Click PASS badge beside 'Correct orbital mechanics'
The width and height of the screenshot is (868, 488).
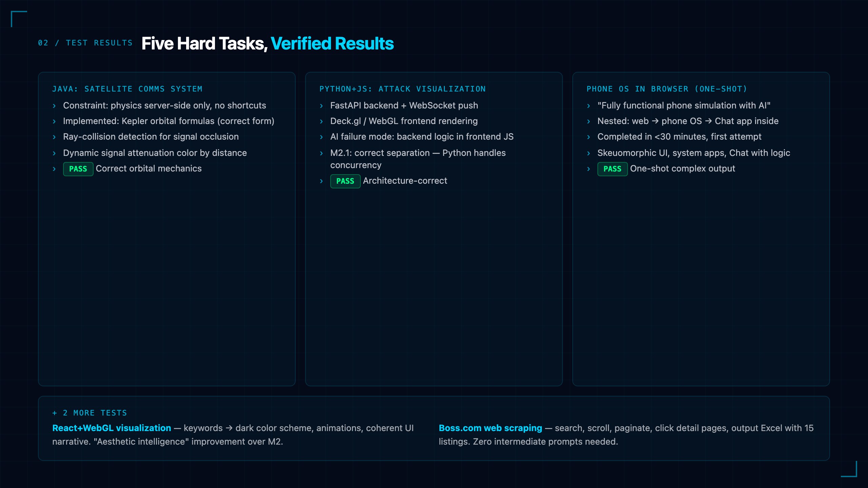point(78,169)
